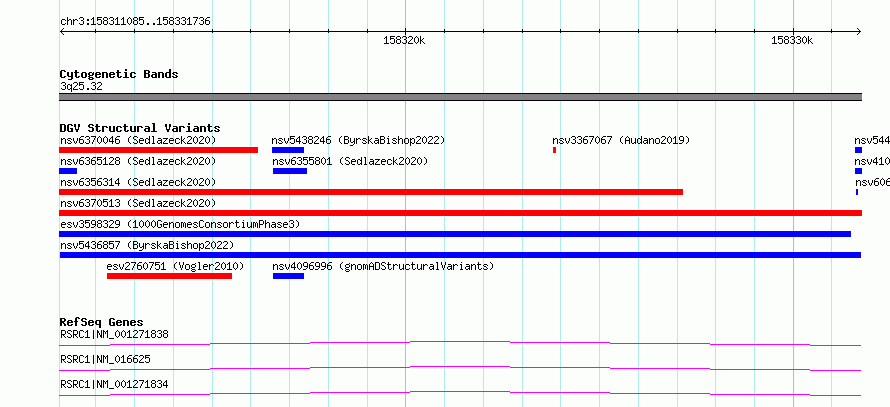Click the nsv6365128 (Sedlazeck2020) label
This screenshot has height=407, width=890.
[x=138, y=161]
